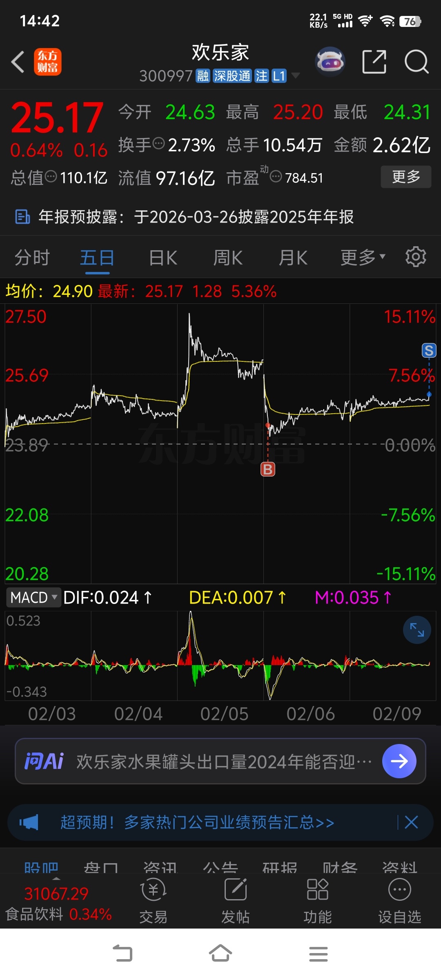This screenshot has width=441, height=980.
Task: Tap the info icon beside 市盈
Action: [276, 177]
